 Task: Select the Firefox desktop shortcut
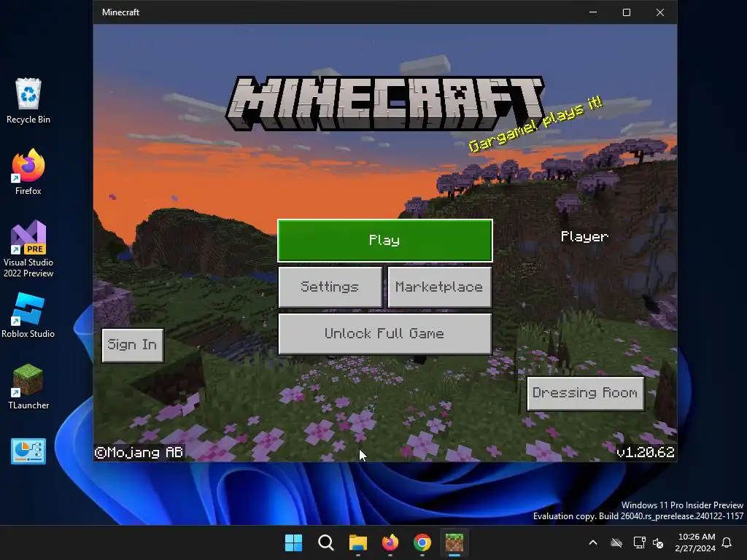[28, 172]
